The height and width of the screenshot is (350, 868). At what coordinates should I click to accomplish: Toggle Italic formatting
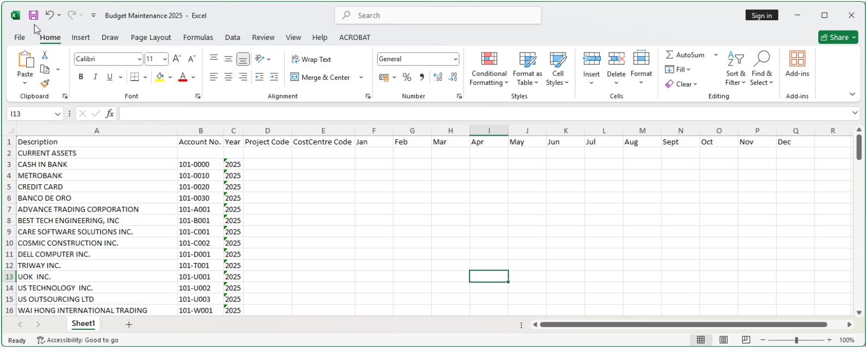click(95, 77)
